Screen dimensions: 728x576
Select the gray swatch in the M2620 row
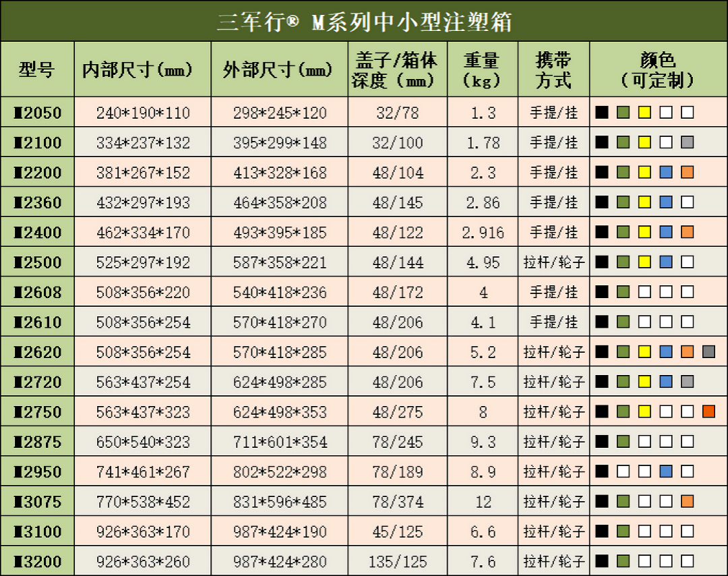[x=708, y=351]
